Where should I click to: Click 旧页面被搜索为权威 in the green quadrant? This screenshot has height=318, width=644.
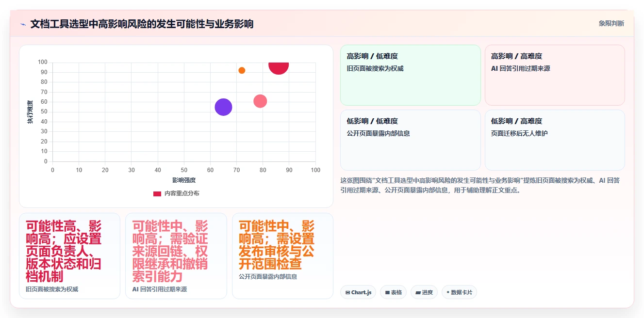(375, 69)
